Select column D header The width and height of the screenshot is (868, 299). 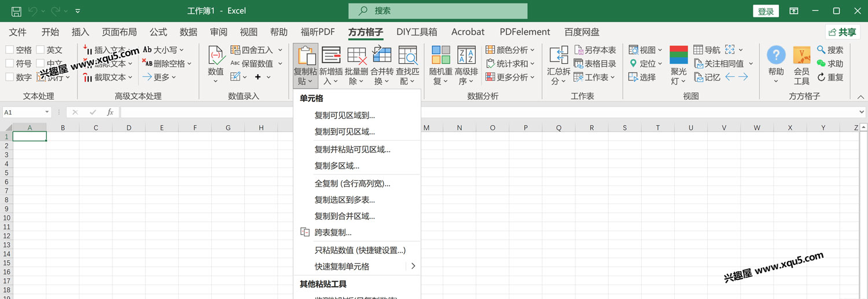tap(128, 127)
